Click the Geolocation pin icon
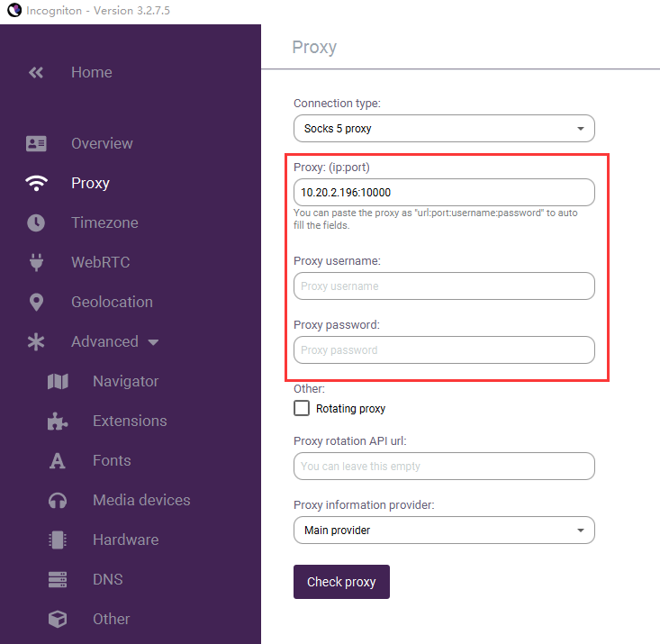The image size is (660, 644). tap(36, 302)
